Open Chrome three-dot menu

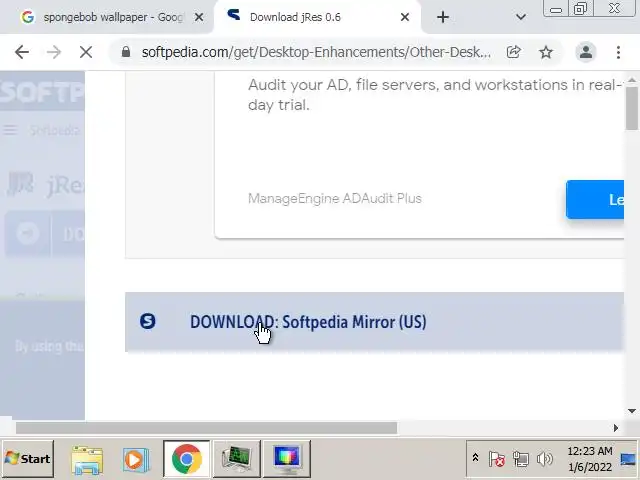[x=618, y=52]
